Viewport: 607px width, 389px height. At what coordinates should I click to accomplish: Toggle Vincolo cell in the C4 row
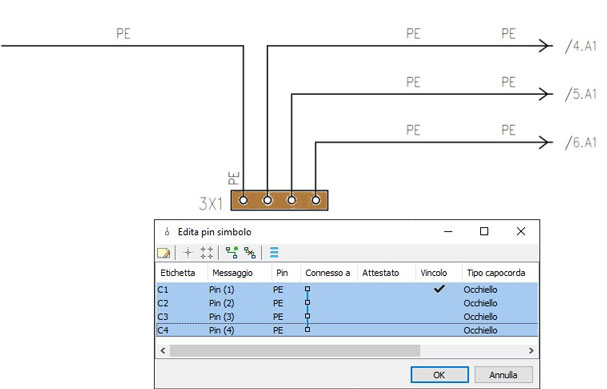[x=439, y=330]
